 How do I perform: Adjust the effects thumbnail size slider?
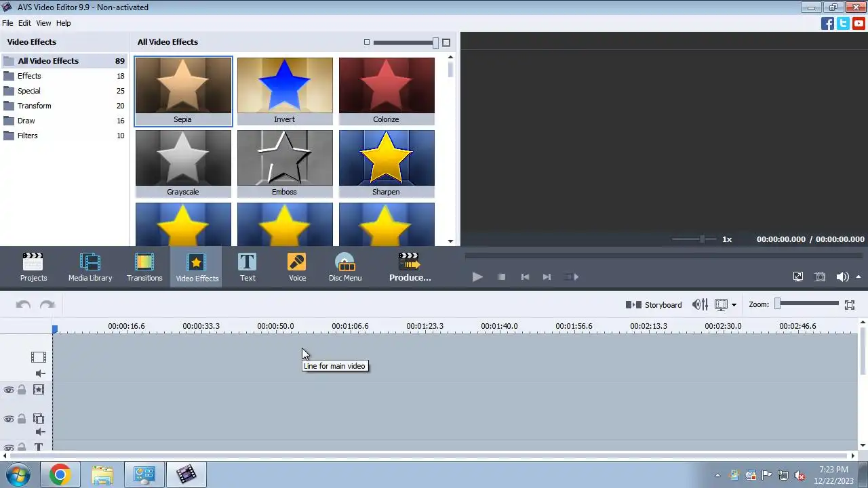pyautogui.click(x=406, y=43)
